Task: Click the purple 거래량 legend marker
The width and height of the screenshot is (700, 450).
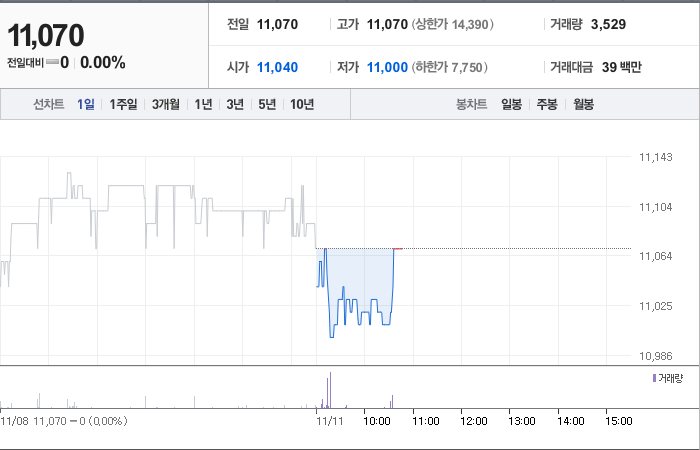Action: (654, 378)
